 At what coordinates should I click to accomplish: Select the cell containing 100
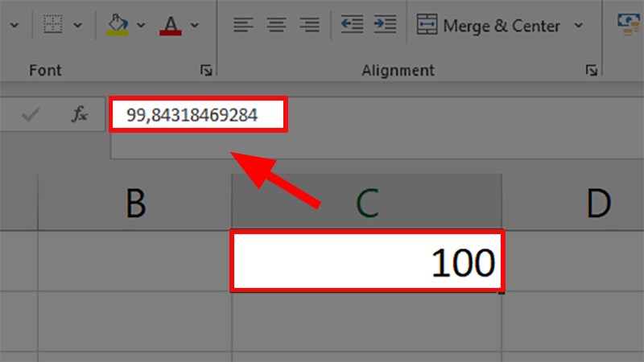(367, 261)
